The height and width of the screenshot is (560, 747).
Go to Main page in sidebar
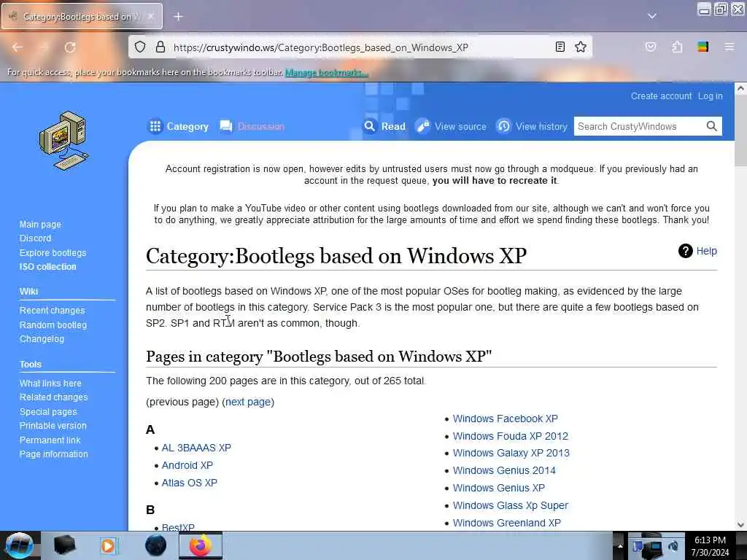[40, 225]
